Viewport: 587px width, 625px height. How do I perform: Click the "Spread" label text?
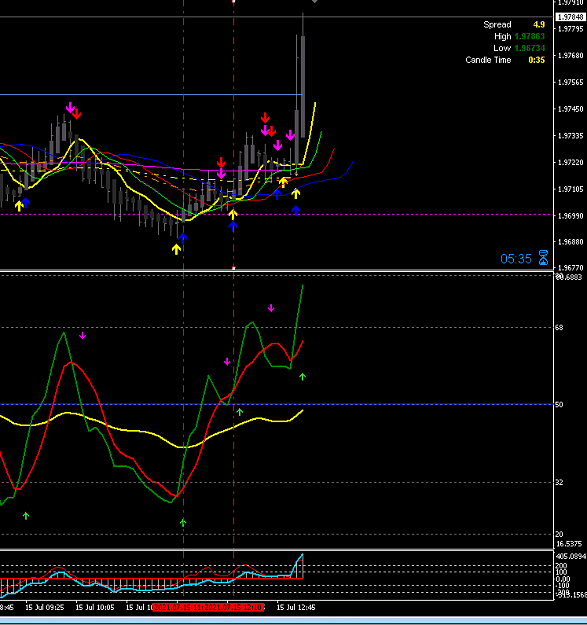tap(497, 25)
